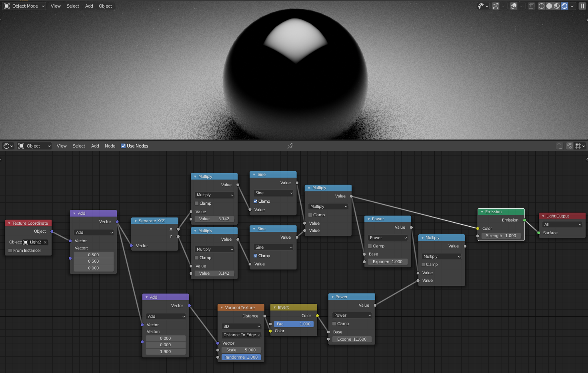588x373 pixels.
Task: Pause the viewport render preview
Action: [x=582, y=6]
